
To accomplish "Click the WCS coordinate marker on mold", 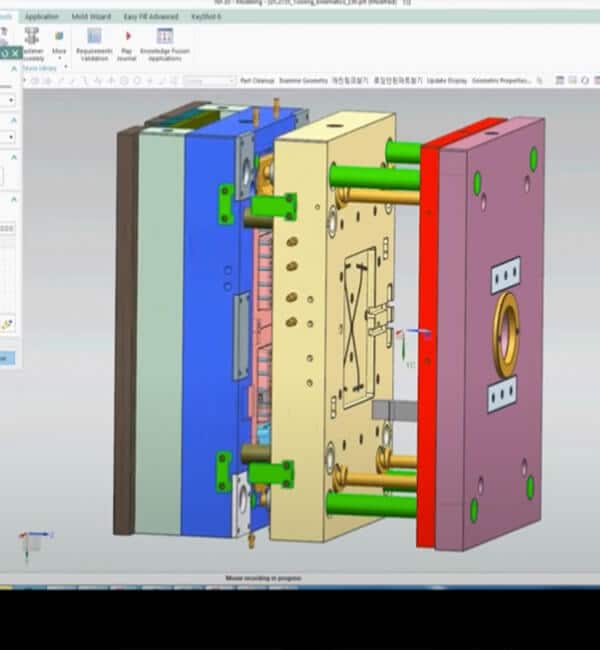I will click(405, 343).
